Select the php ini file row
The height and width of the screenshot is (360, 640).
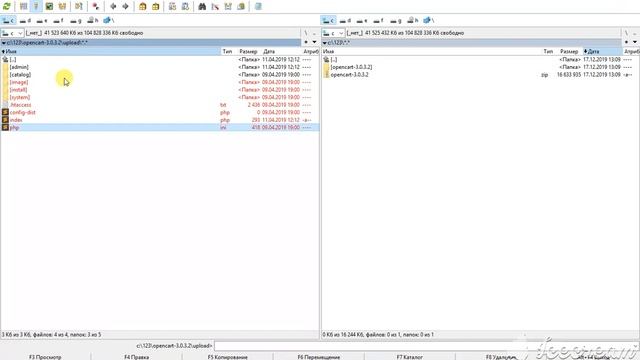pyautogui.click(x=160, y=127)
